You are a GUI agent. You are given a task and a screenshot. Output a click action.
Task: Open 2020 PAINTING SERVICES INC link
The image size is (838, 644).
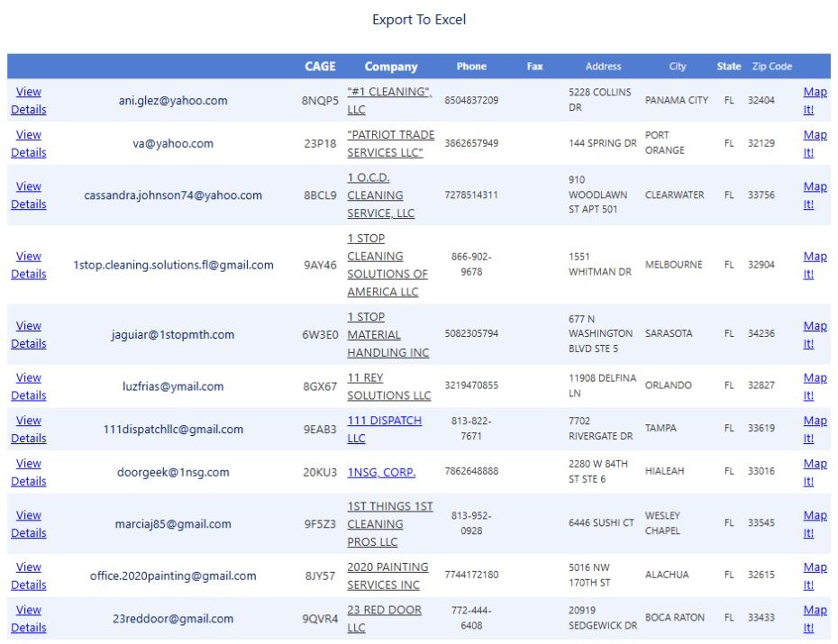tap(387, 576)
